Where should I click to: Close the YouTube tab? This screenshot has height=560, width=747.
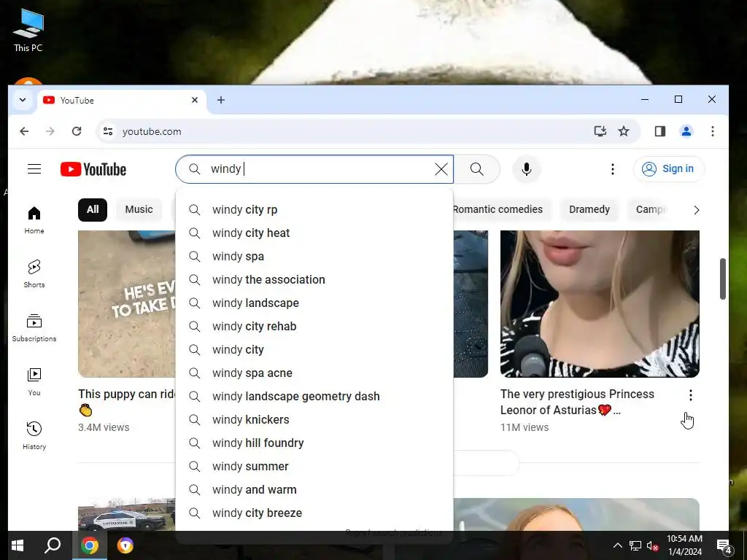click(x=195, y=100)
